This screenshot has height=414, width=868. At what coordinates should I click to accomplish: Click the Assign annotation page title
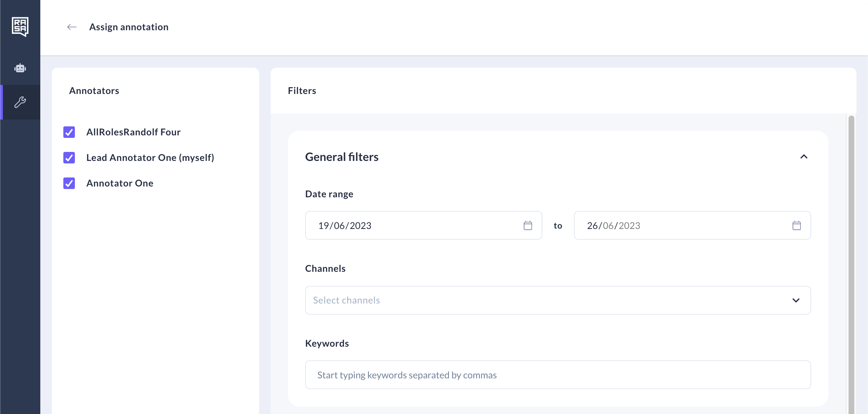tap(129, 27)
